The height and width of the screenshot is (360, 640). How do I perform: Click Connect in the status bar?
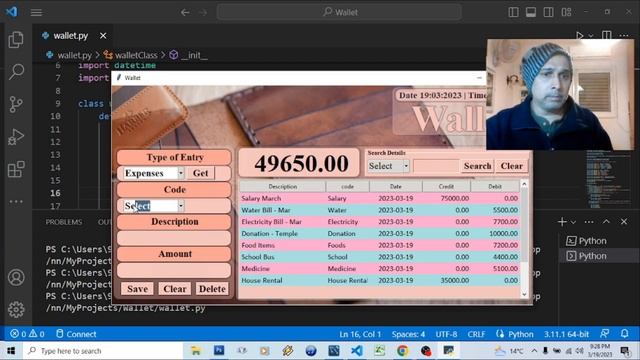[x=76, y=334]
